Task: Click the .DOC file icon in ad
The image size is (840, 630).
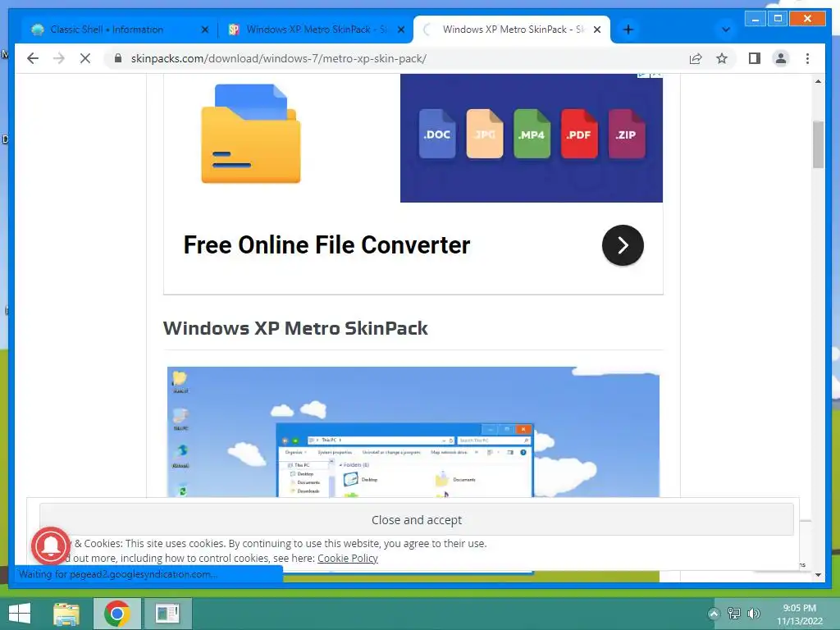Action: (437, 134)
